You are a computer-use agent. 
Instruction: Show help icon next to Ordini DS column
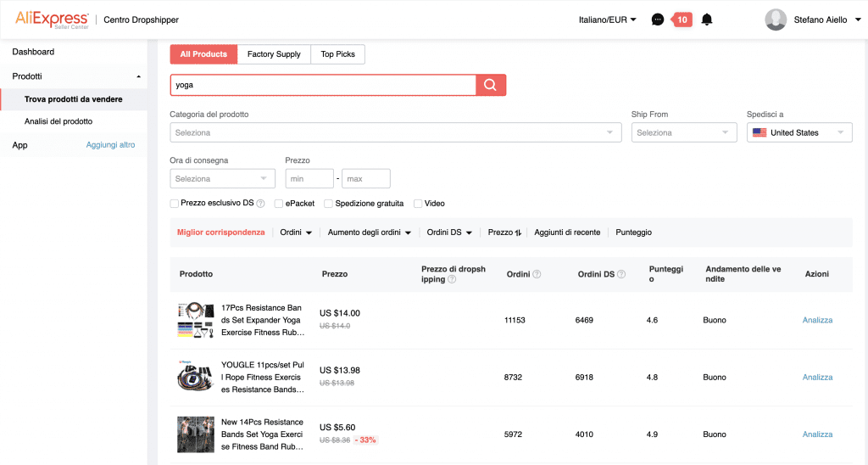pyautogui.click(x=621, y=274)
